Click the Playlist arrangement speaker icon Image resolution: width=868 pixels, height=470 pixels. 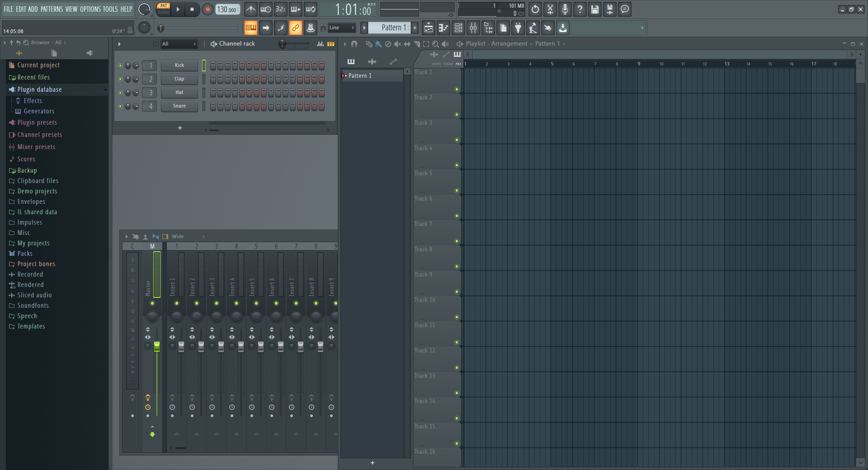[459, 44]
